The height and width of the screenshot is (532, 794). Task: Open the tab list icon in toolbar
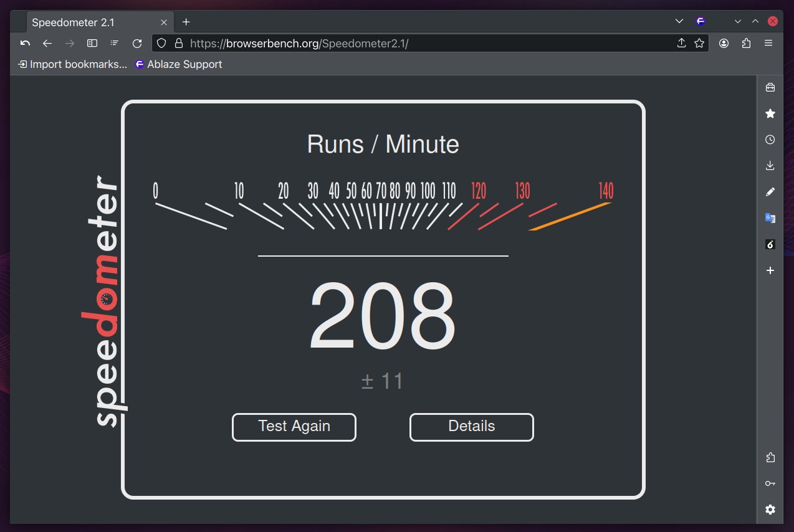[115, 43]
